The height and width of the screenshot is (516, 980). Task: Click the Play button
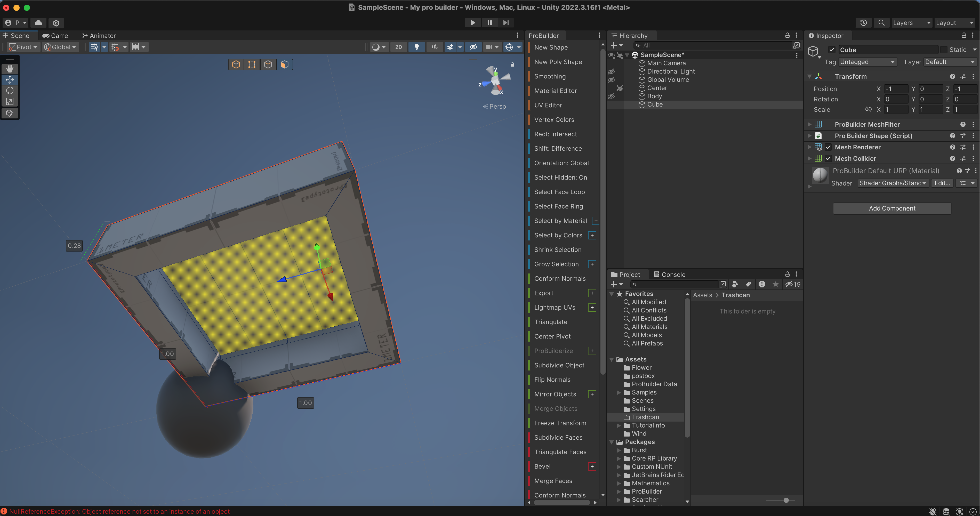point(472,23)
